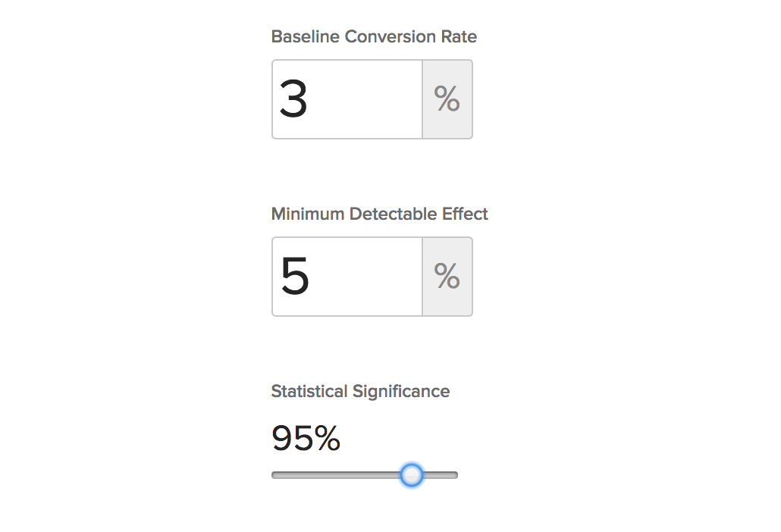This screenshot has height=532, width=781.
Task: Click the word "Effect" in the middle label
Action: 466,214
